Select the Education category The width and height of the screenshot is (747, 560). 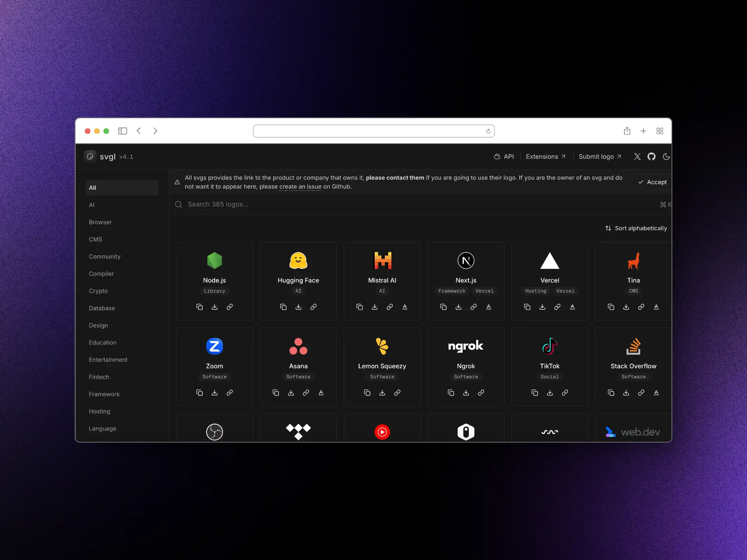click(122, 343)
